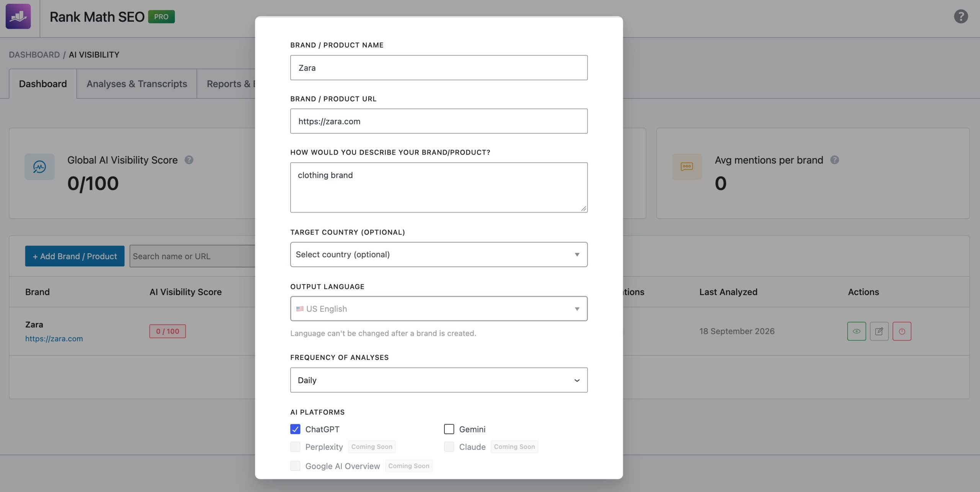Click the Brand column header
Viewport: 980px width, 492px height.
pos(38,292)
